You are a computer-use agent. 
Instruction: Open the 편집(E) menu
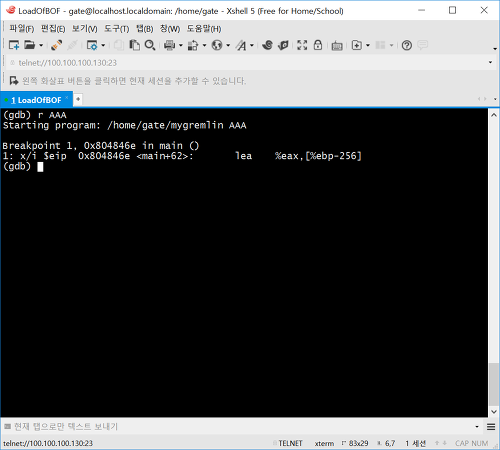(x=53, y=29)
